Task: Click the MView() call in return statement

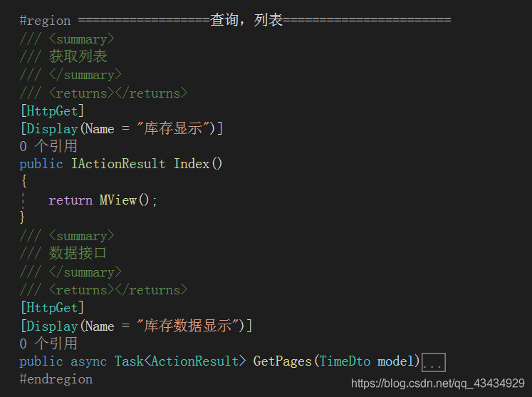Action: (x=124, y=200)
